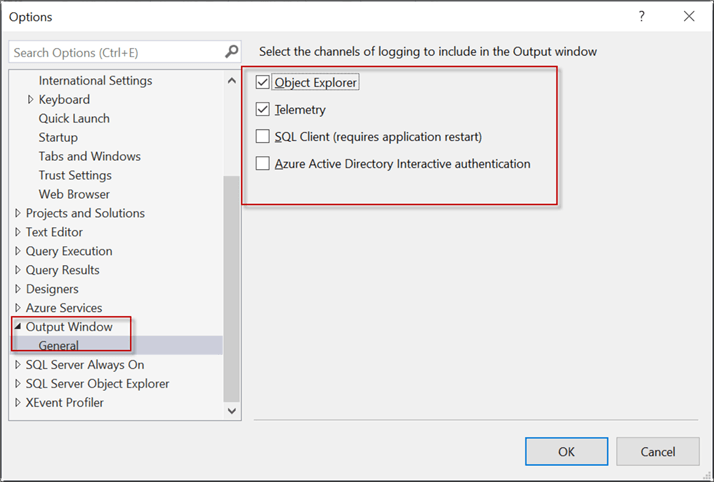Viewport: 714px width, 482px height.
Task: Expand Projects and Solutions node
Action: pyautogui.click(x=18, y=213)
